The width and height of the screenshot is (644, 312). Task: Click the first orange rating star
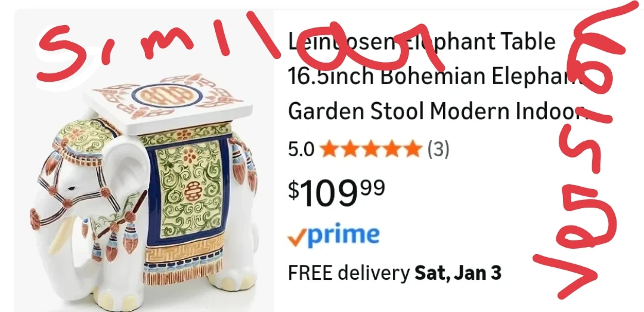[329, 149]
